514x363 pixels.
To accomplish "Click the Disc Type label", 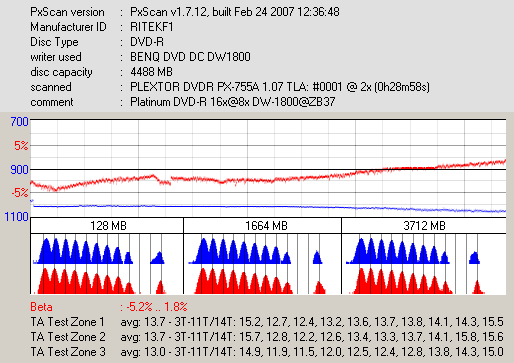I will pos(54,42).
